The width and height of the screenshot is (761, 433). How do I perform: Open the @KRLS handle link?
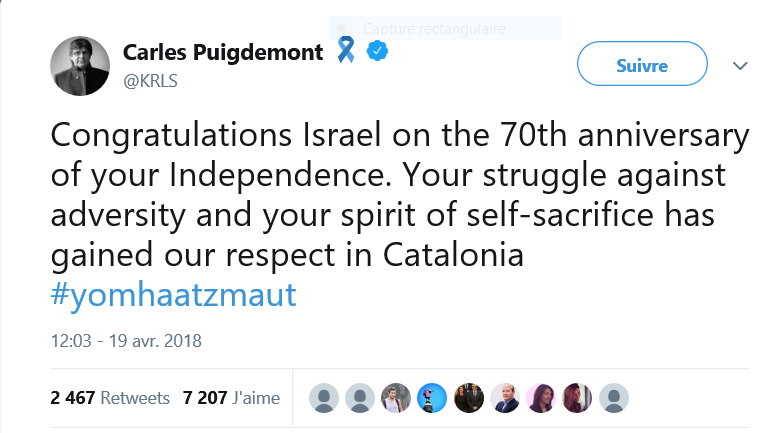pyautogui.click(x=150, y=81)
